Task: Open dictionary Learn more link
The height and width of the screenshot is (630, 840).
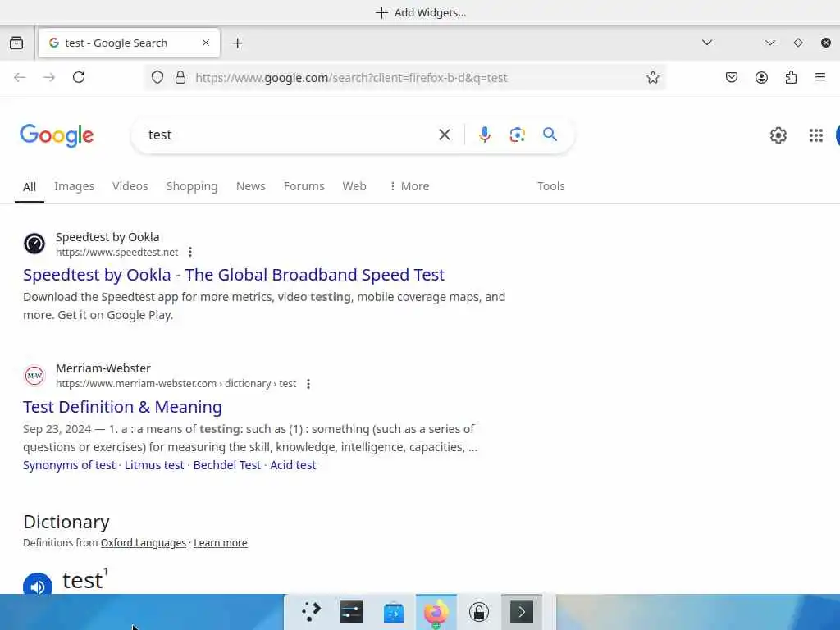Action: 220,543
